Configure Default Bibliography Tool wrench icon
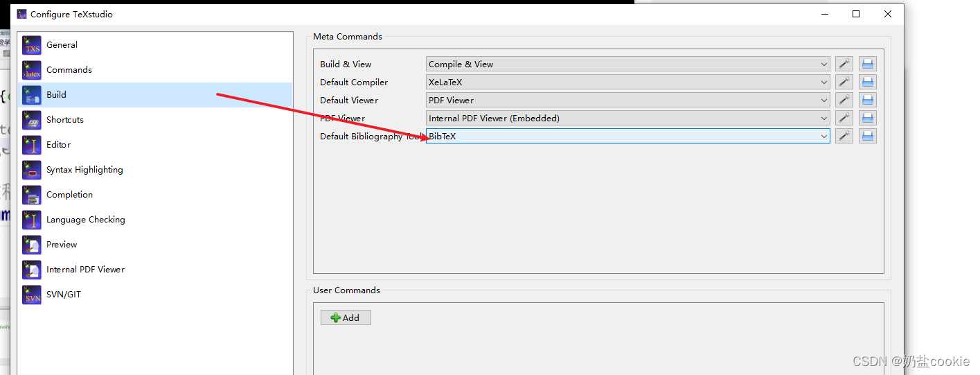Screen dimensions: 980x375 pos(844,136)
